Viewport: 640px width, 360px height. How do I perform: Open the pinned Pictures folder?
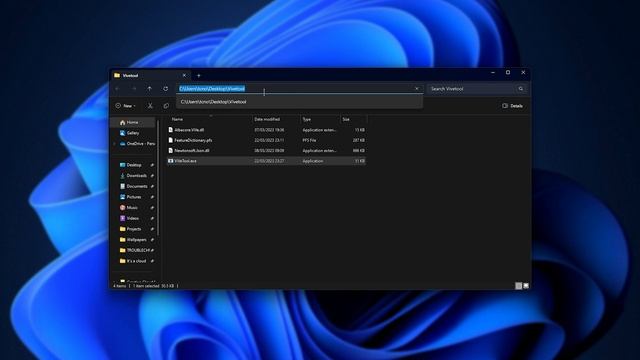tap(133, 197)
